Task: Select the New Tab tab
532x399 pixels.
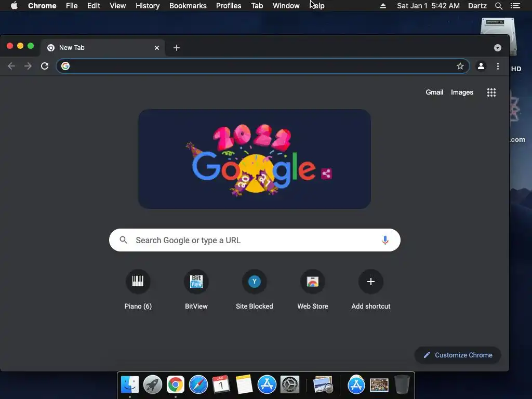Action: tap(103, 48)
